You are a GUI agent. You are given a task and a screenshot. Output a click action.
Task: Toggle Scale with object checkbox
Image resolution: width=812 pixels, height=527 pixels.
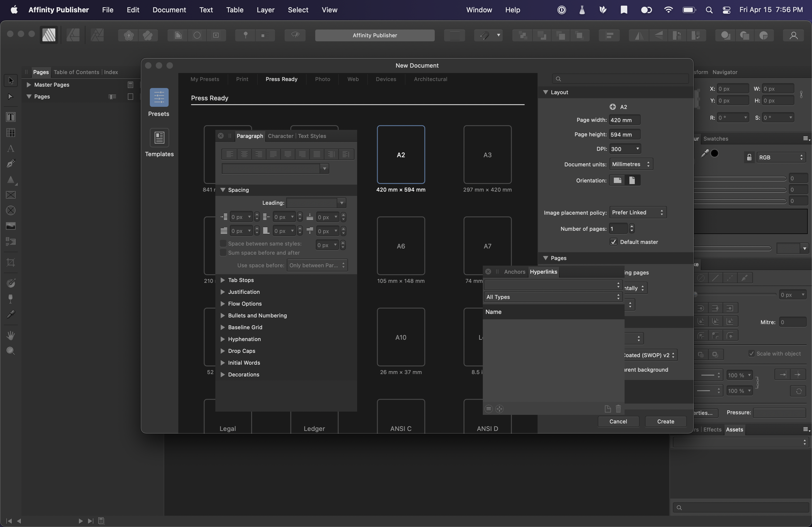pyautogui.click(x=751, y=353)
